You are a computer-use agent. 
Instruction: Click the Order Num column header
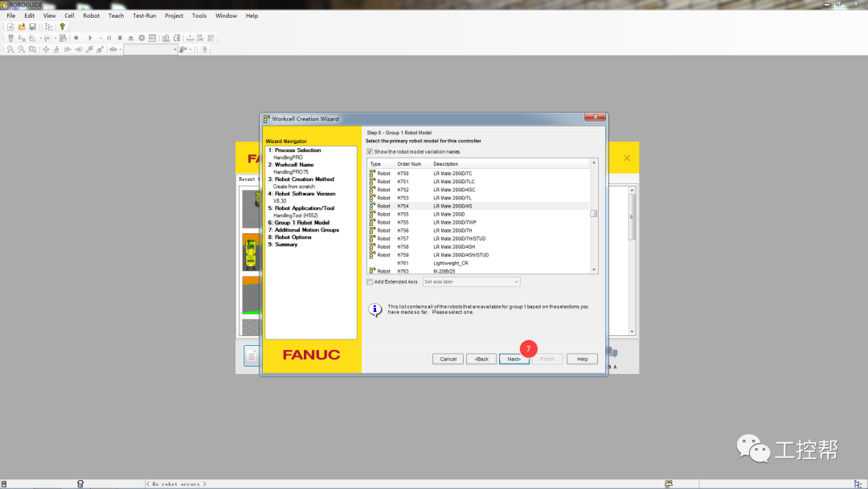pyautogui.click(x=411, y=164)
